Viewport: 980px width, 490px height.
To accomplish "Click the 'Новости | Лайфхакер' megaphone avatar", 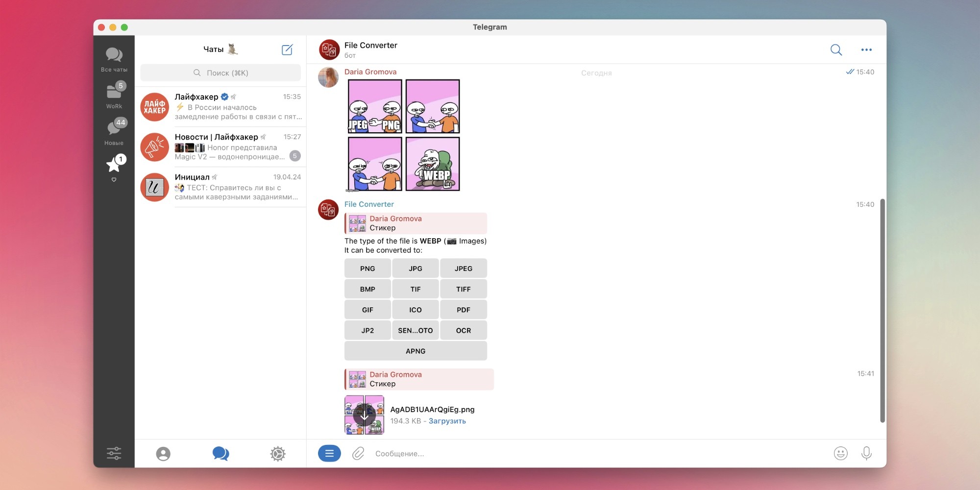I will click(x=155, y=147).
